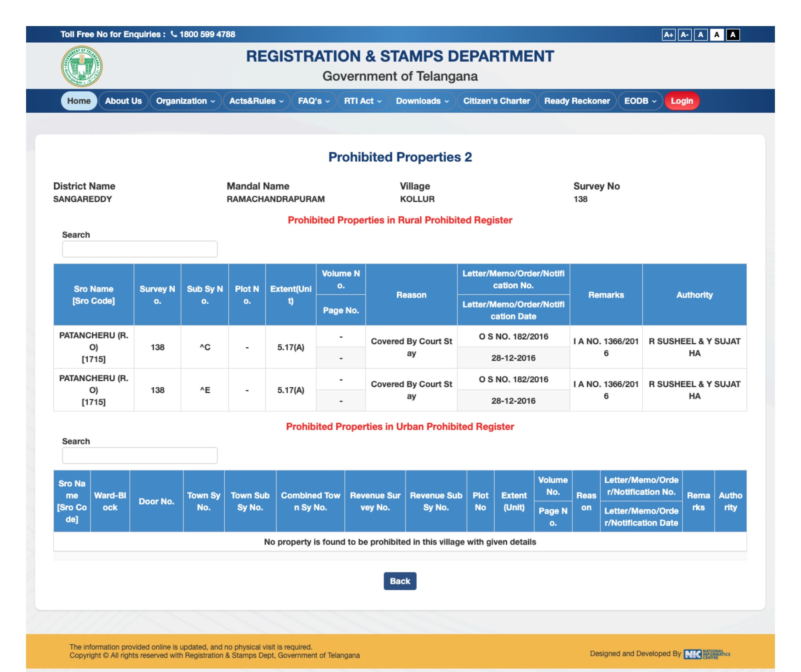801x672 pixels.
Task: Select the black high-contrast theme A swatch
Action: pos(733,35)
